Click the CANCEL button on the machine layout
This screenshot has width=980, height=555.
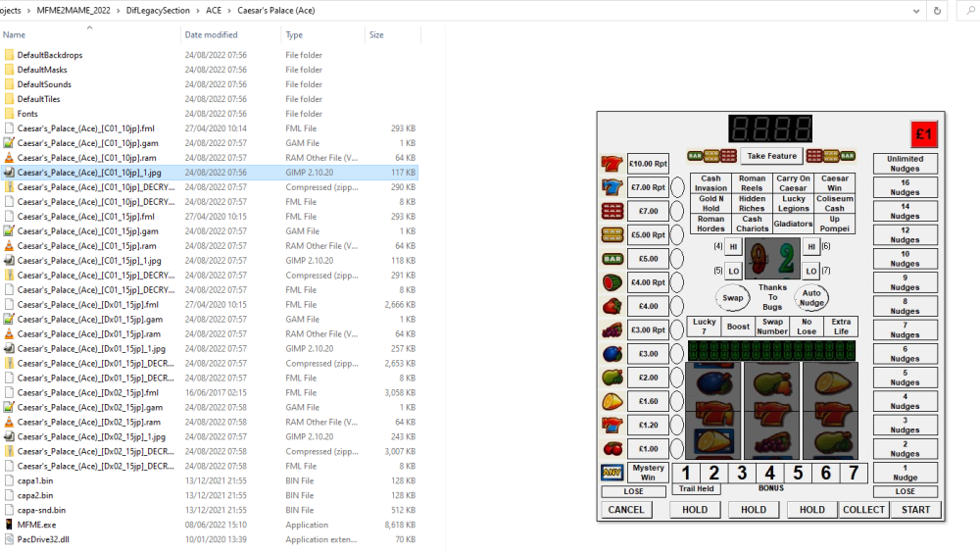pyautogui.click(x=625, y=510)
